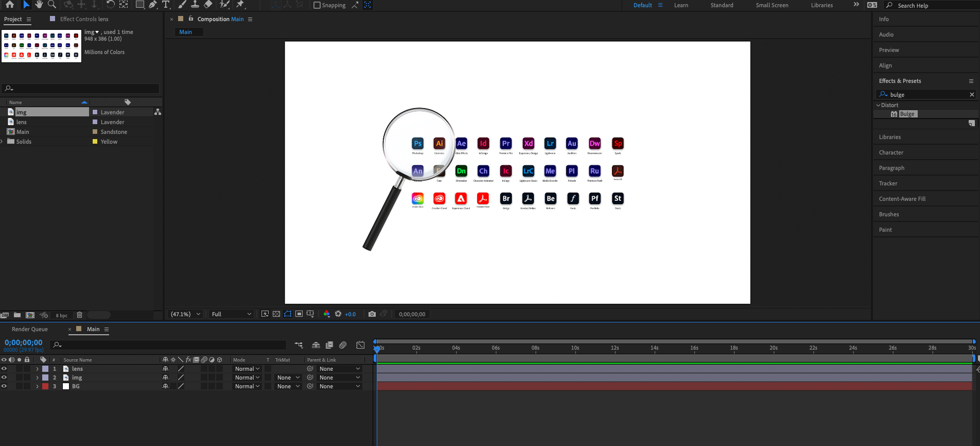Switch to the Small Screen workspace
Screen dimensions: 980x446
tap(772, 5)
